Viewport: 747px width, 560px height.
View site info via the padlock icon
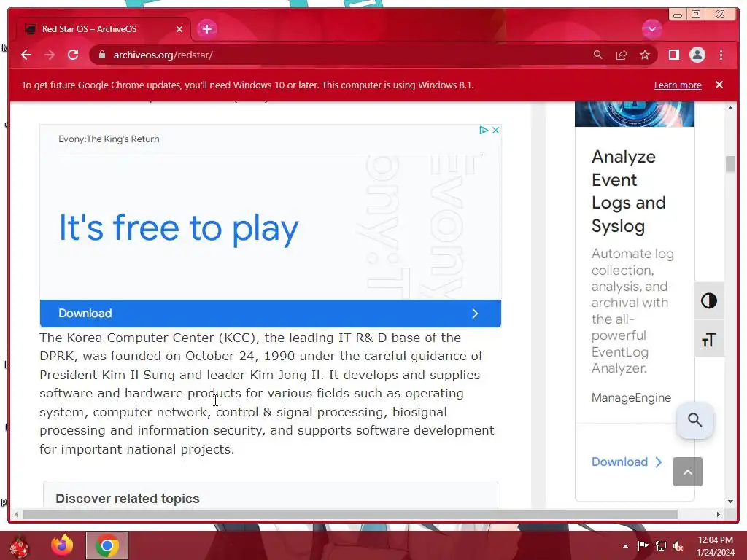point(101,55)
